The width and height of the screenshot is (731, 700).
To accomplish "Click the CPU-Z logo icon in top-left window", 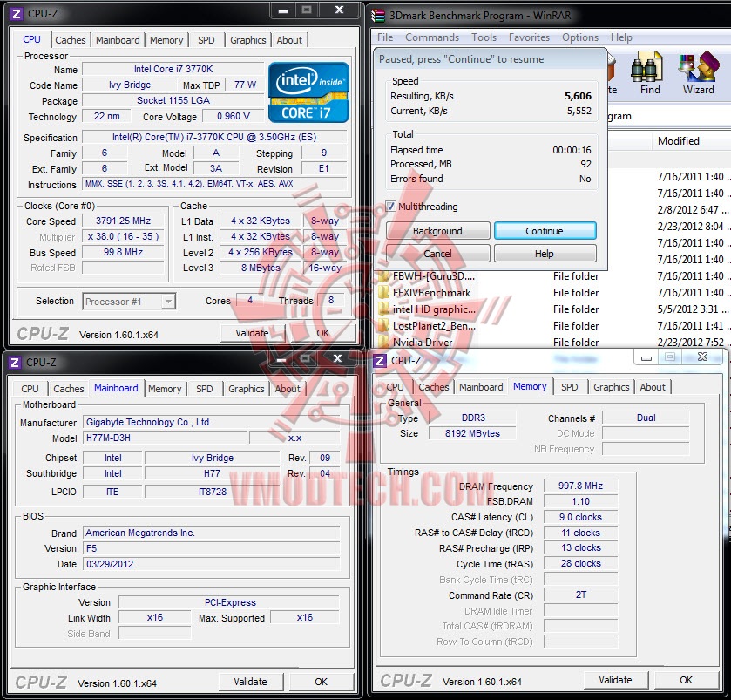I will (x=17, y=14).
